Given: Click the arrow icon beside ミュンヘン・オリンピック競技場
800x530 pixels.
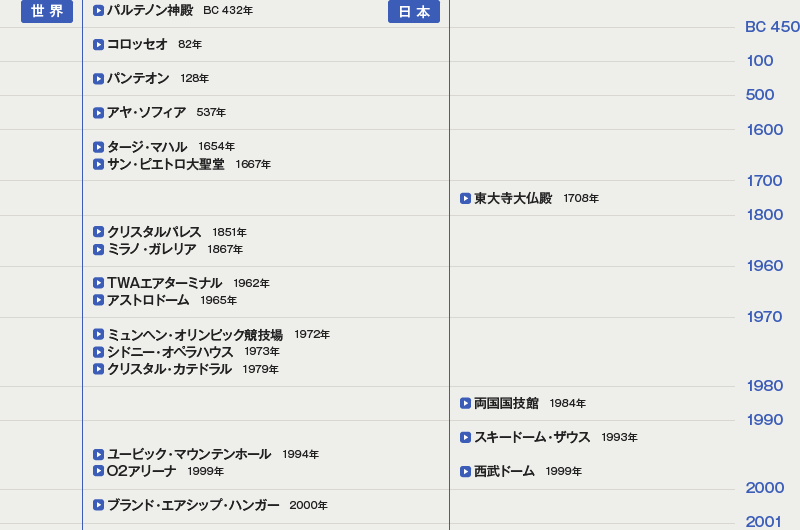Looking at the screenshot, I should point(98,334).
